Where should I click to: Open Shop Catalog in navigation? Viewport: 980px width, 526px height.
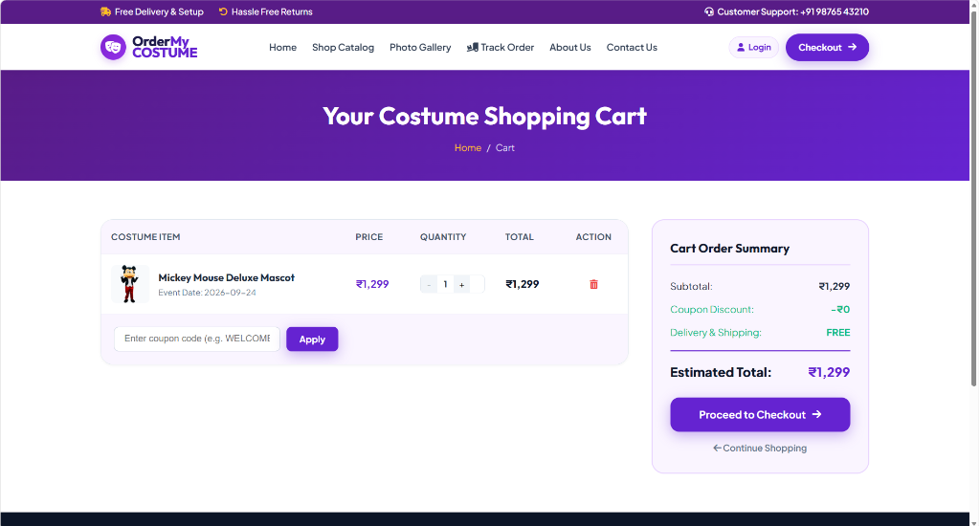344,48
